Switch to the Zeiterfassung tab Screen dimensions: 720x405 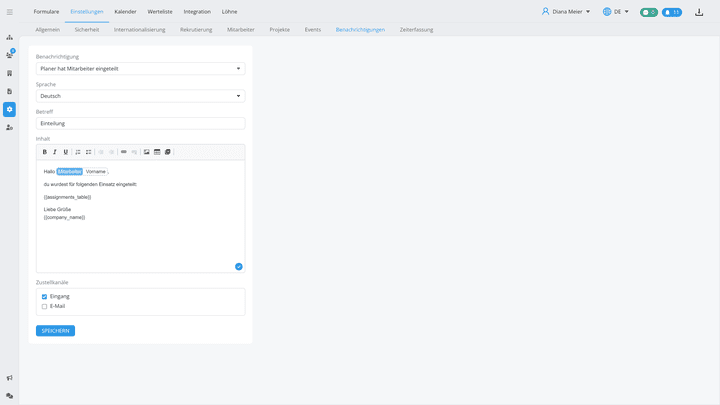tap(416, 30)
